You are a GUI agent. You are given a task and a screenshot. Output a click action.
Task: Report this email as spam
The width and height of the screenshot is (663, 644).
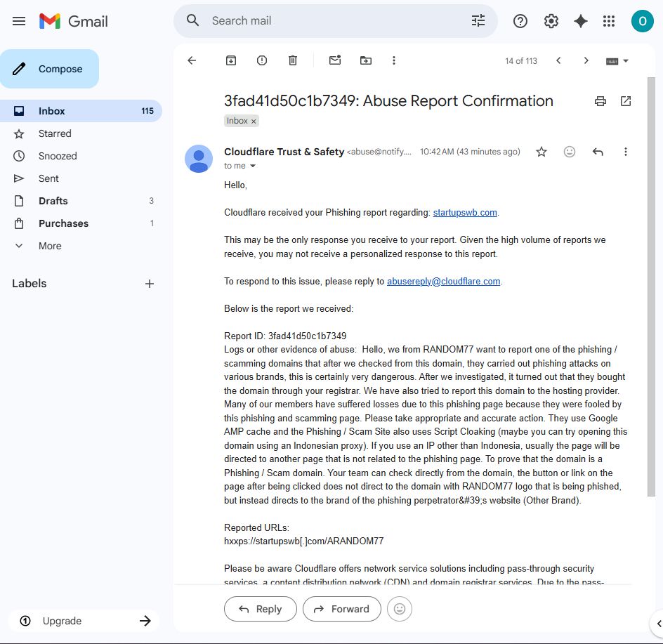pyautogui.click(x=262, y=60)
